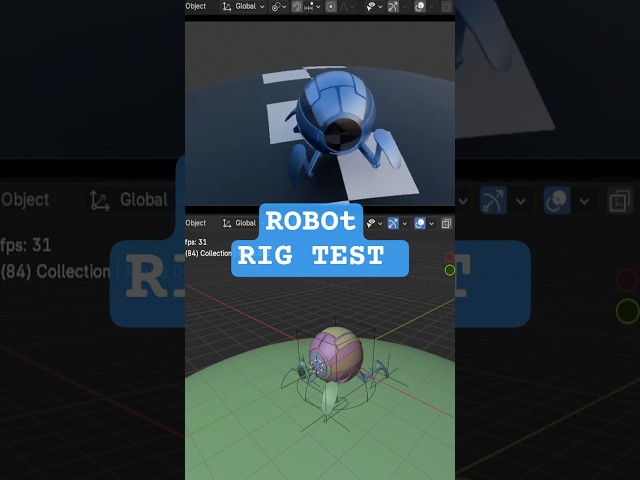Open the Object menu in the rendered viewport header
Image resolution: width=640 pixels, height=480 pixels.
[196, 6]
